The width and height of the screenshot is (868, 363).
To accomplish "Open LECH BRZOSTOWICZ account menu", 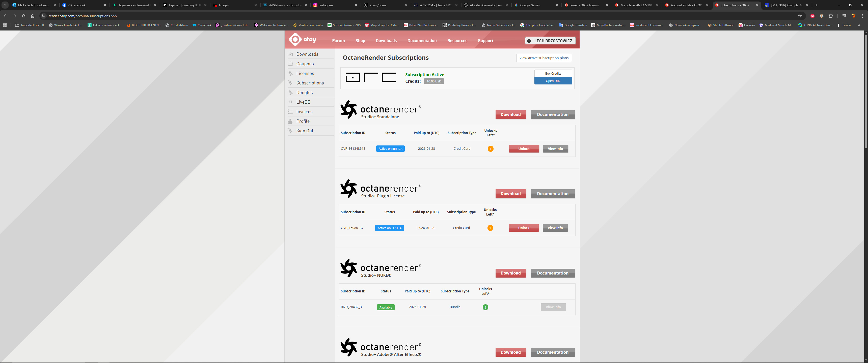I will (550, 41).
